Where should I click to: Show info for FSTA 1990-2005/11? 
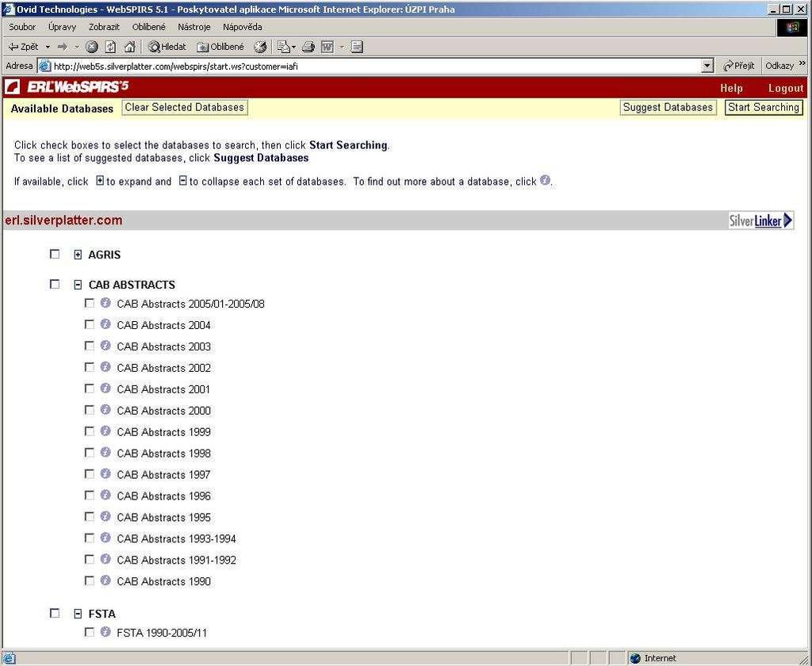[x=105, y=632]
